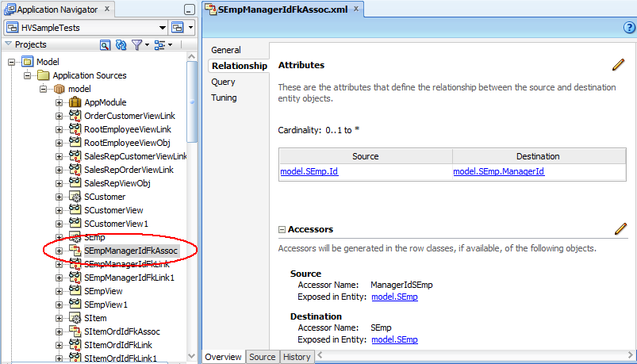The width and height of the screenshot is (637, 364).
Task: Click the SItemOrdIdFkAssoc association icon
Action: [x=75, y=331]
